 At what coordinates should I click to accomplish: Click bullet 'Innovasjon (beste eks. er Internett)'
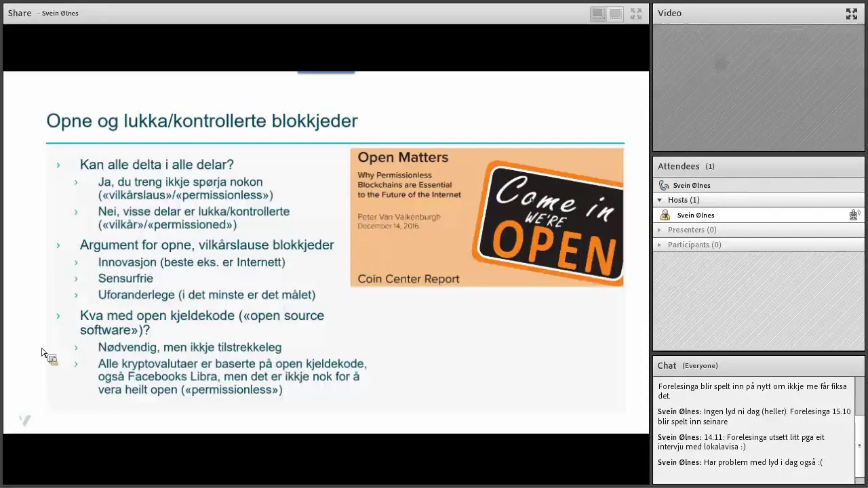pyautogui.click(x=192, y=262)
